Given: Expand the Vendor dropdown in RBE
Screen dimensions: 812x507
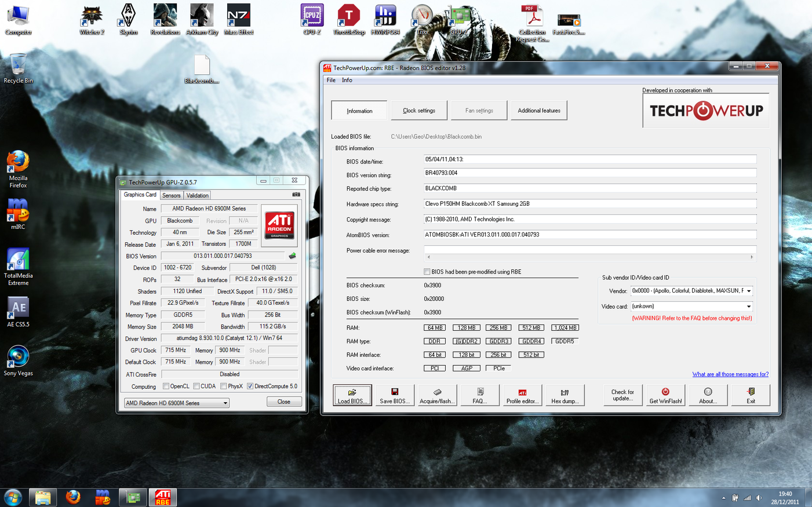Looking at the screenshot, I should tap(749, 291).
